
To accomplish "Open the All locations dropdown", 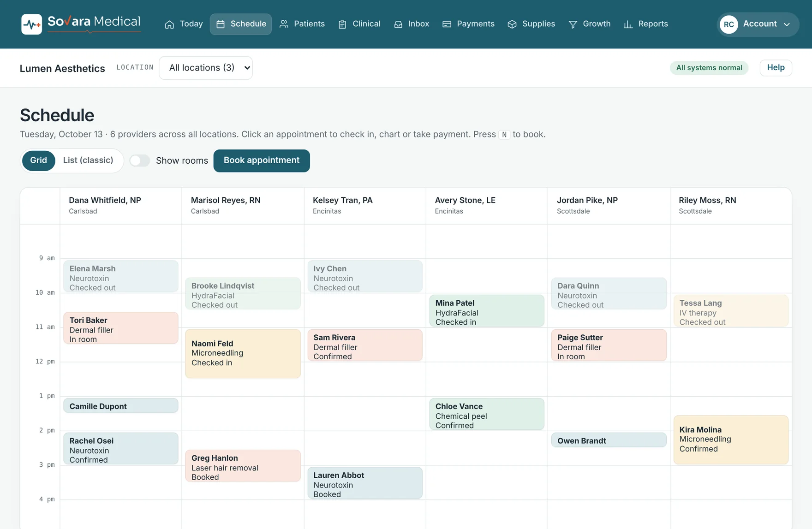I will click(206, 68).
